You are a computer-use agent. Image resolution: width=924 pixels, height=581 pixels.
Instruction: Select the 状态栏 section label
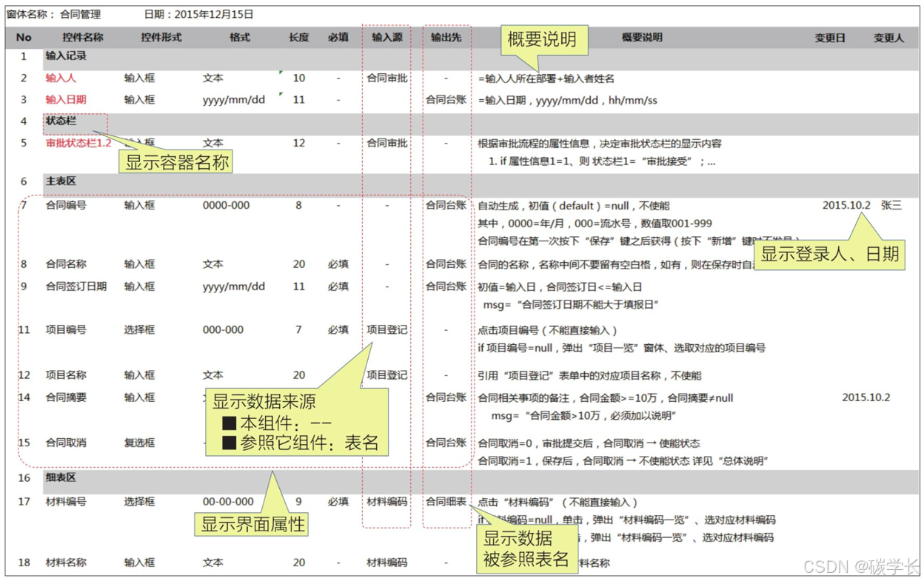pyautogui.click(x=61, y=120)
